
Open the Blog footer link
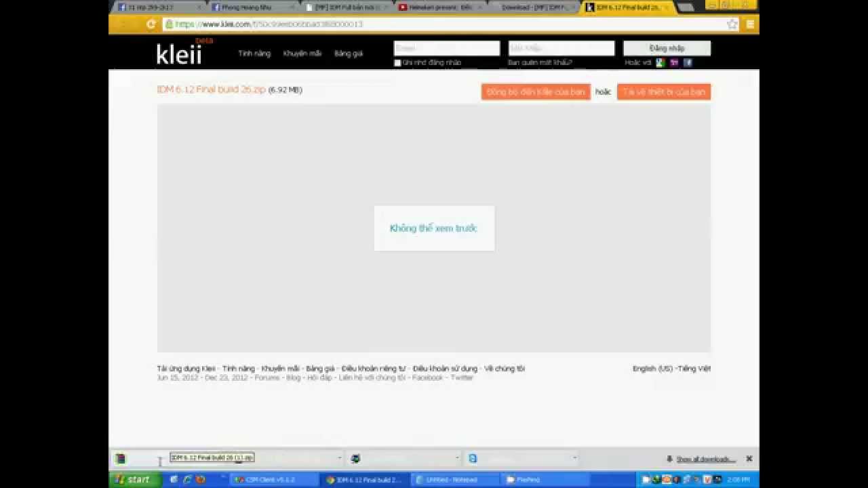pos(293,378)
